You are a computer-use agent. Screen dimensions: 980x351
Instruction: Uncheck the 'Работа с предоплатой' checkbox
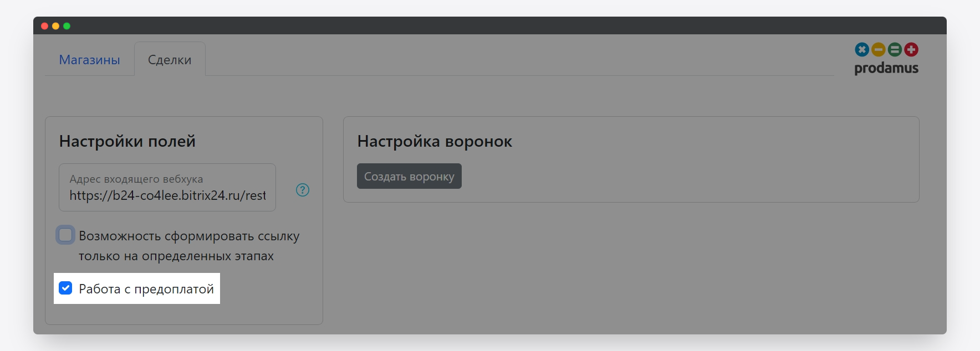(65, 288)
